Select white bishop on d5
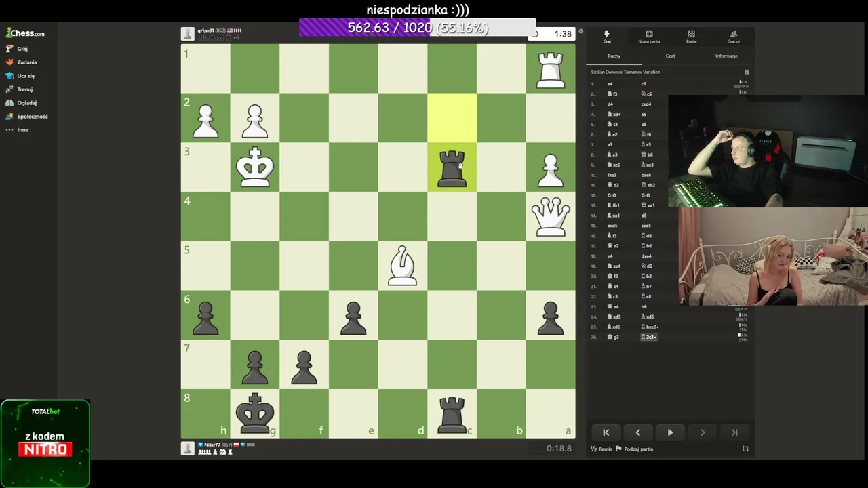 click(403, 266)
